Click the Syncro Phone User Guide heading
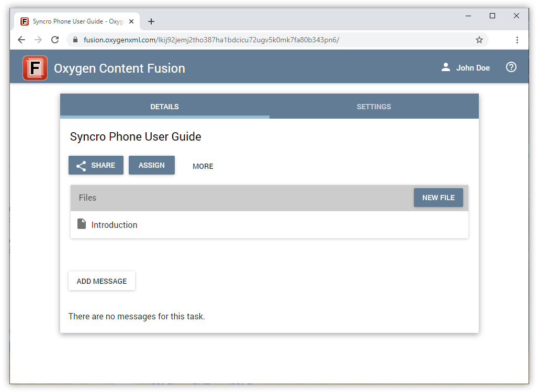This screenshot has height=392, width=539. tap(136, 136)
